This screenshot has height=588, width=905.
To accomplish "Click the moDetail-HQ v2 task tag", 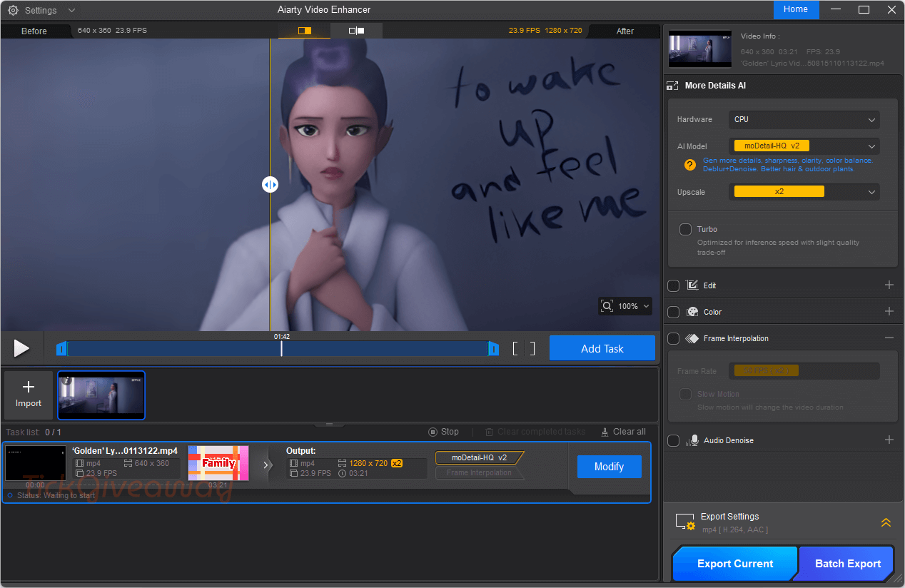I will coord(480,457).
